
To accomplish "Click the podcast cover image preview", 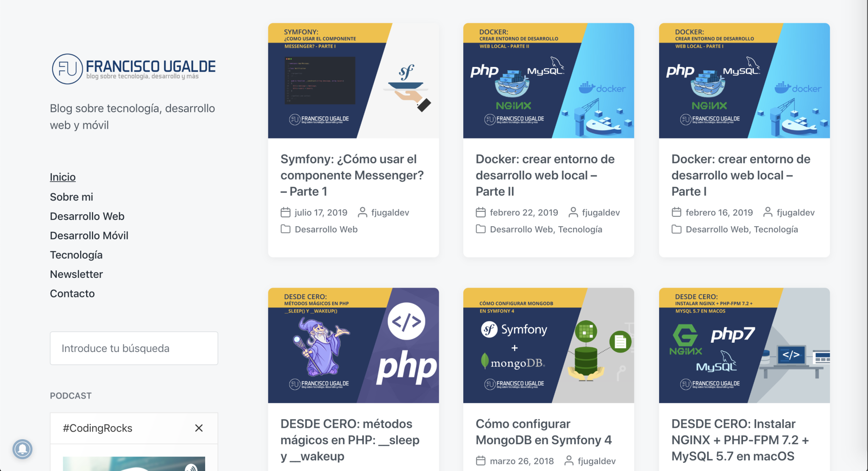I will (x=134, y=464).
